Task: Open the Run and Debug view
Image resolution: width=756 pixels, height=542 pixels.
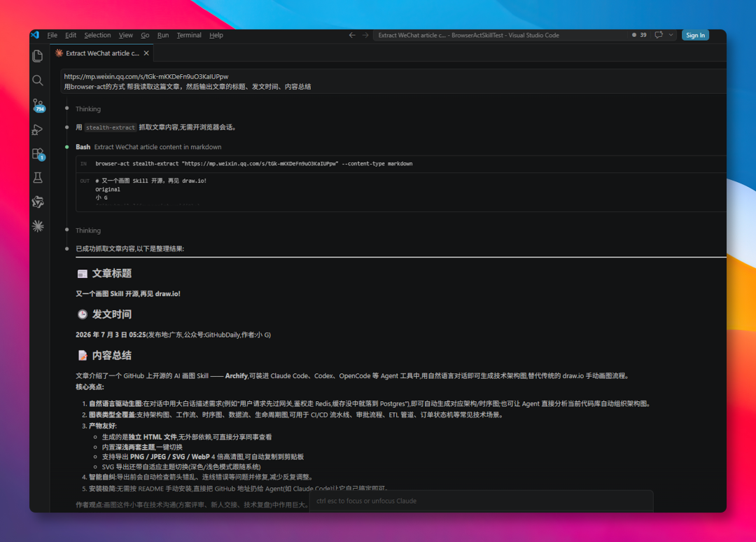Action: (x=38, y=130)
